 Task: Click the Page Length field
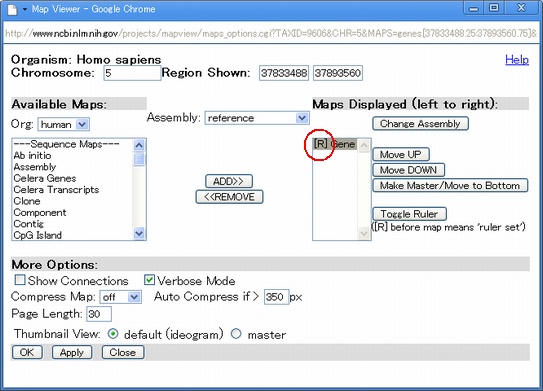[99, 314]
